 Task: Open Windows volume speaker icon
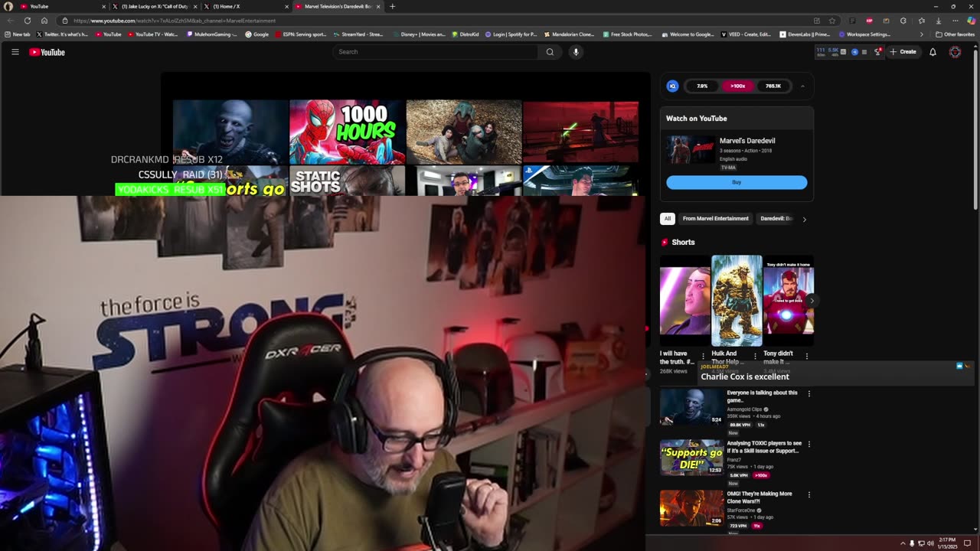[x=930, y=543]
